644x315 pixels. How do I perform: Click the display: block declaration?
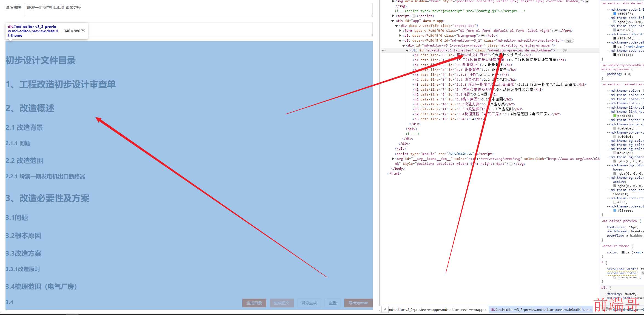click(622, 294)
